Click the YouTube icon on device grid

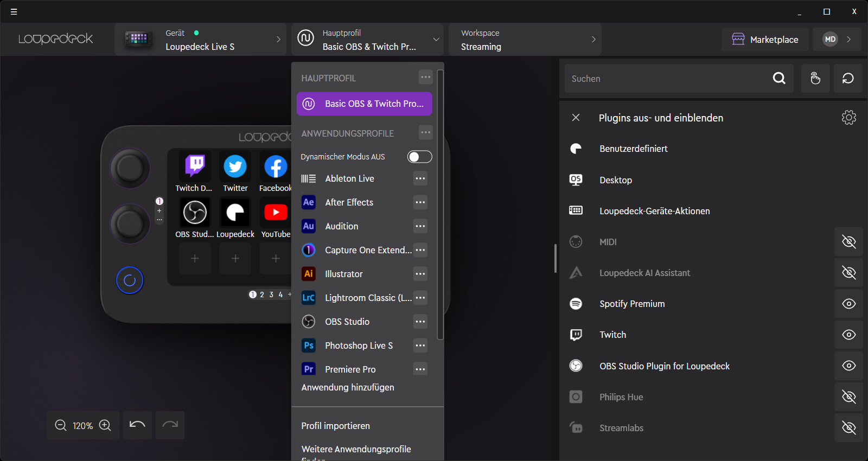tap(276, 213)
